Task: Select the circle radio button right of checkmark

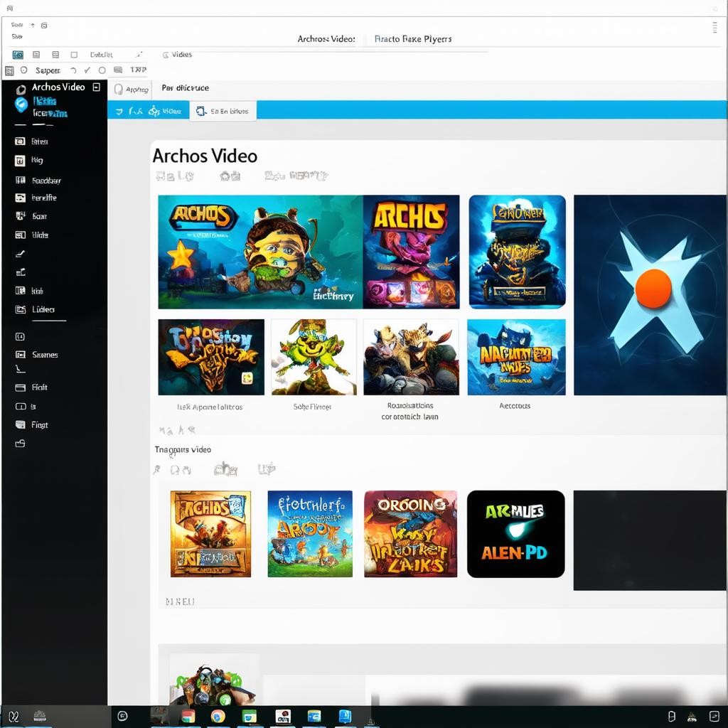Action: 102,70
